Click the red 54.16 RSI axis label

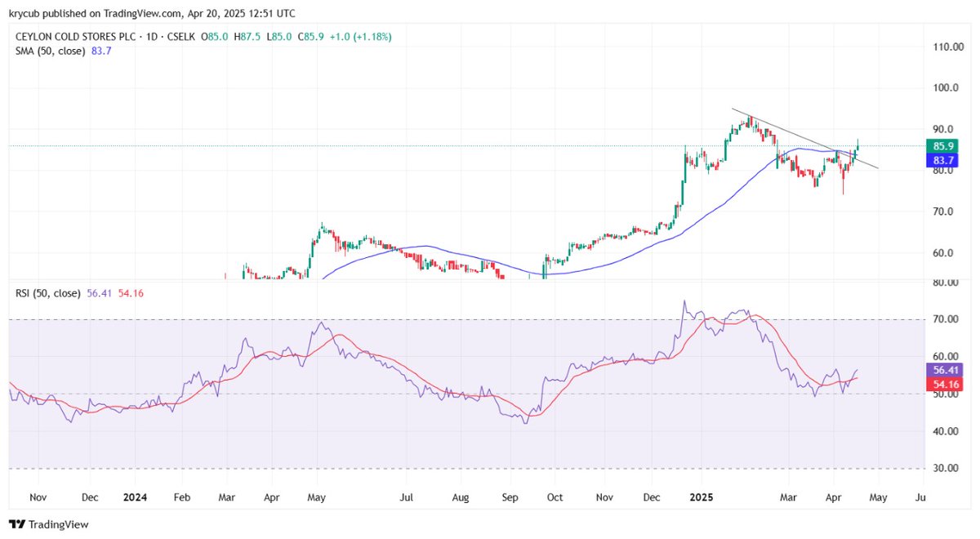(x=945, y=383)
